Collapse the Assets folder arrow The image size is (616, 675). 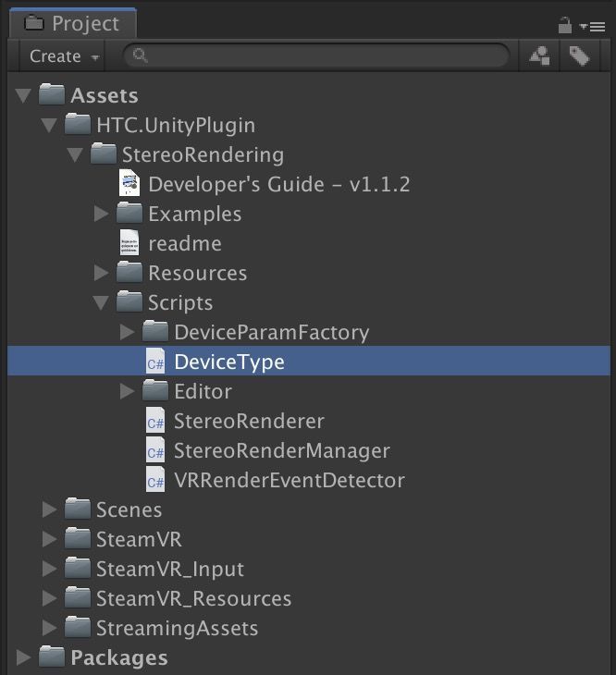point(23,95)
